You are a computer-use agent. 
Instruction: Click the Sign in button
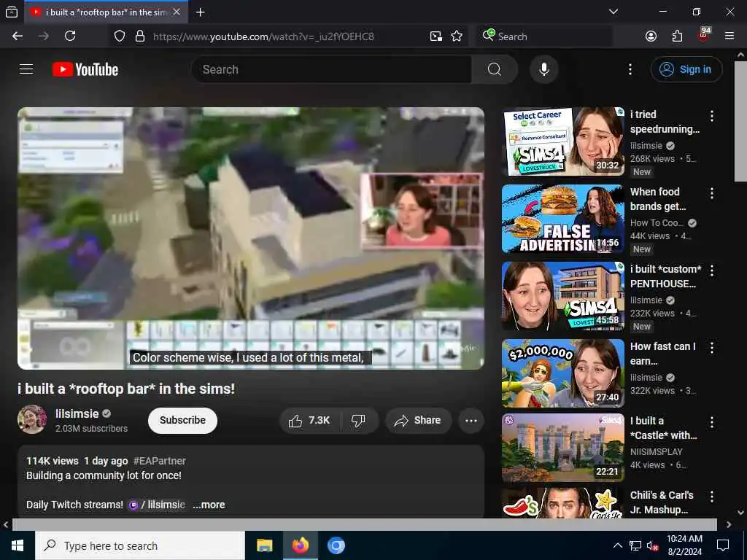pos(686,69)
